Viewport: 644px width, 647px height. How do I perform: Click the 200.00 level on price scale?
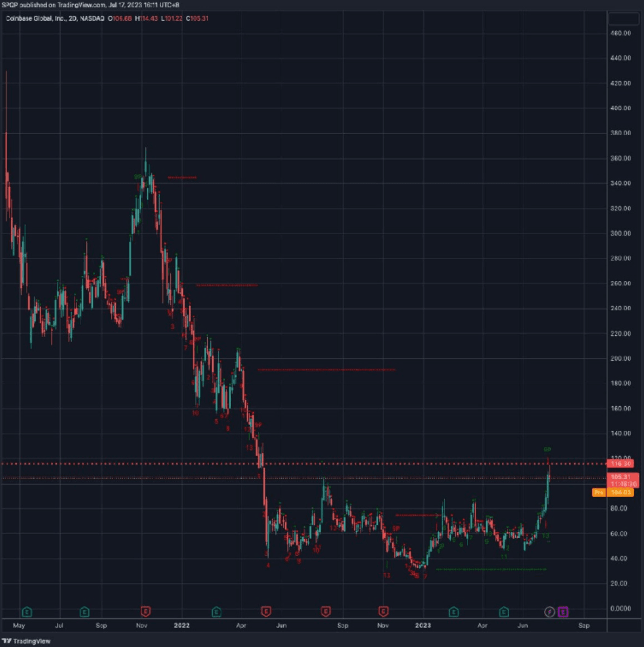tap(620, 358)
